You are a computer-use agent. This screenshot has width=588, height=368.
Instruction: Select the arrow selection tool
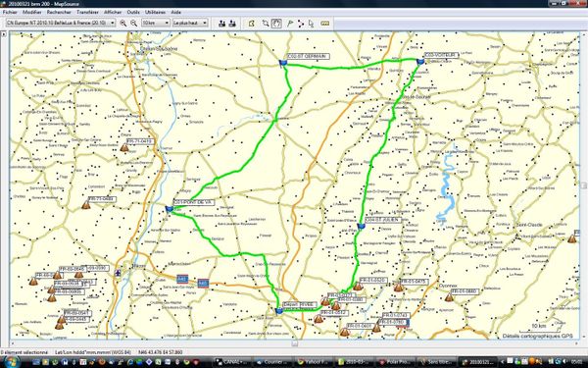pos(311,24)
